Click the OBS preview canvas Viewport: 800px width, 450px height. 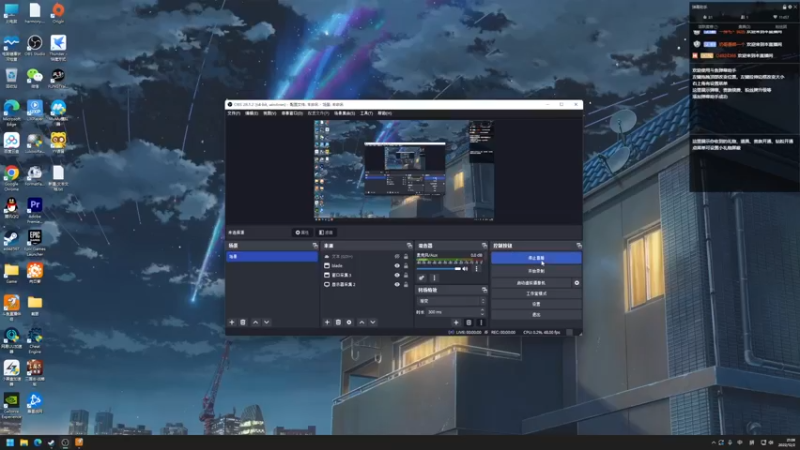click(404, 170)
